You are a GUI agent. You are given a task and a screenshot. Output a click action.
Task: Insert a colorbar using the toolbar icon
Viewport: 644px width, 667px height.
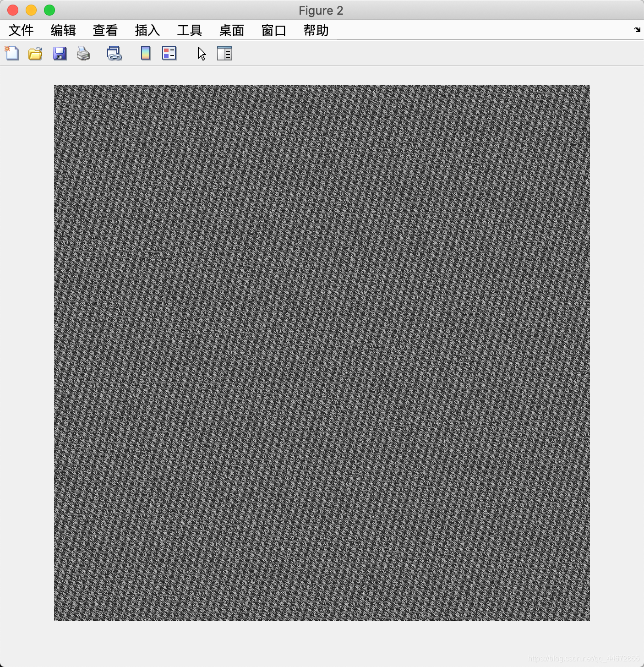(146, 53)
